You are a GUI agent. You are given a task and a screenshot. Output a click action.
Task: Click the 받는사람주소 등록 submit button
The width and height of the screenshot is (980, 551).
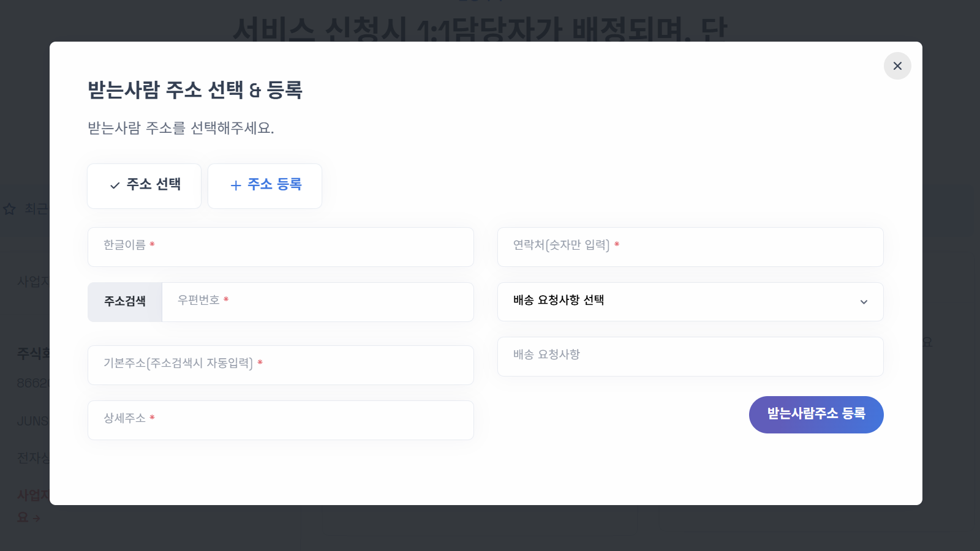[816, 414]
